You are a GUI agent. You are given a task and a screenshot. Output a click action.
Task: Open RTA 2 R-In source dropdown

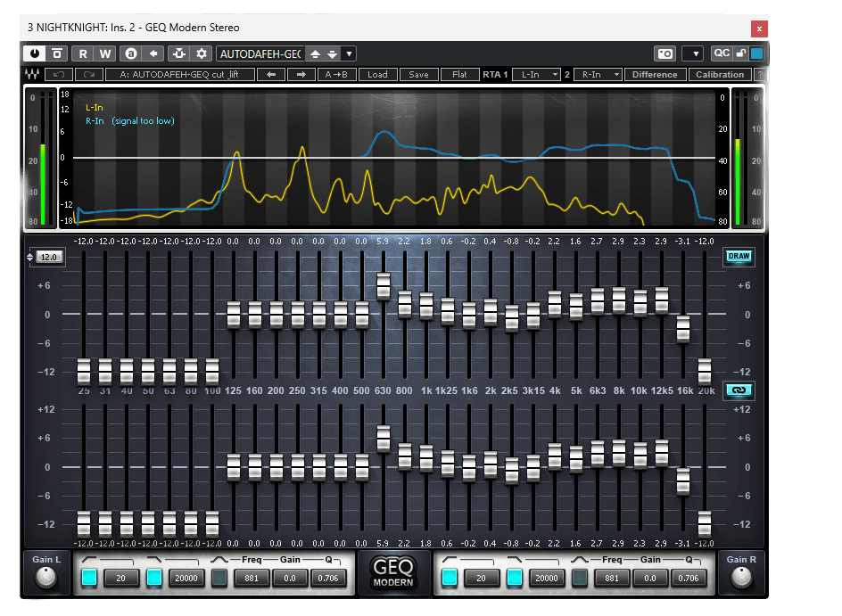click(597, 75)
